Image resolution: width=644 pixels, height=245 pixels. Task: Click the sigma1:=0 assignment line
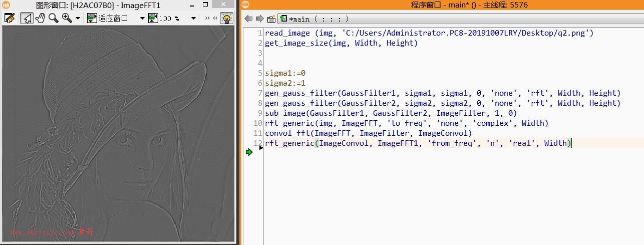tap(285, 73)
